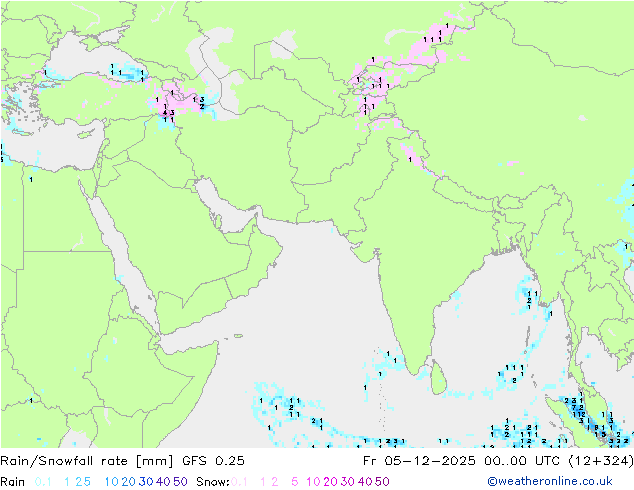This screenshot has height=490, width=634.
Task: Click the 'Snow:' legend label
Action: point(213,482)
